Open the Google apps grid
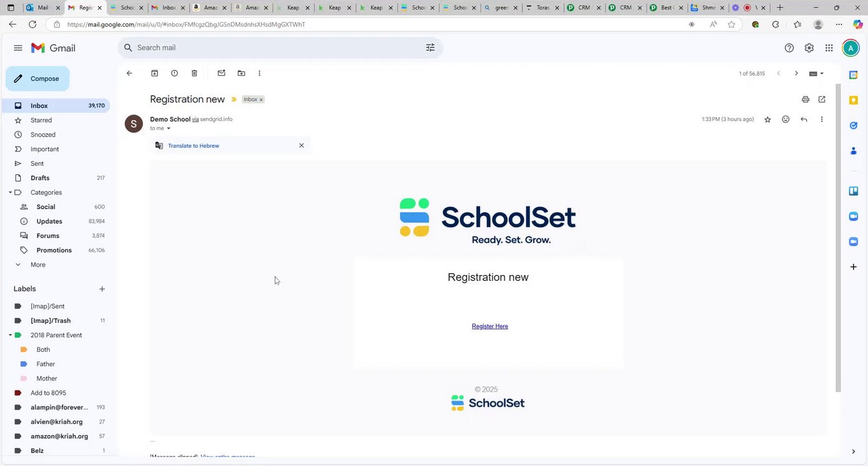This screenshot has height=466, width=868. point(829,48)
